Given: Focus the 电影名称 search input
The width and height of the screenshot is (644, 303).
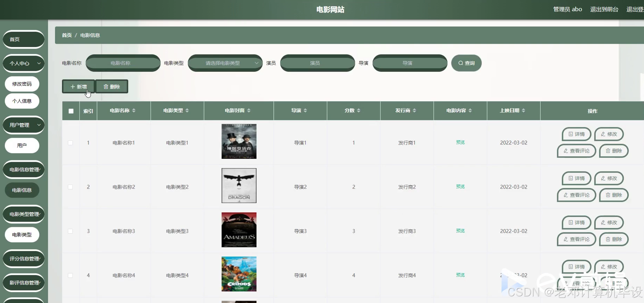Looking at the screenshot, I should pyautogui.click(x=123, y=63).
